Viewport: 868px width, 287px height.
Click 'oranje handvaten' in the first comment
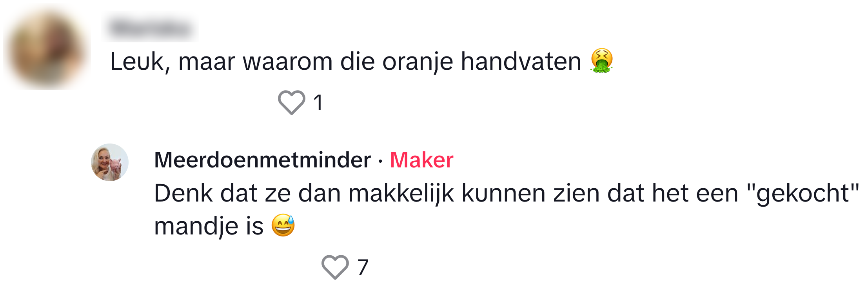(x=481, y=62)
